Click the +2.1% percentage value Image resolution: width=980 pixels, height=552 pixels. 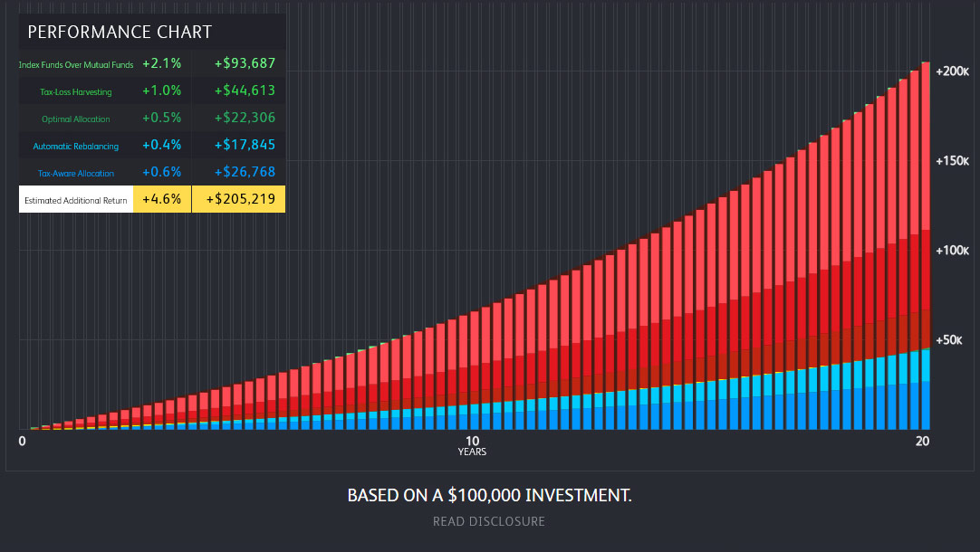(162, 63)
